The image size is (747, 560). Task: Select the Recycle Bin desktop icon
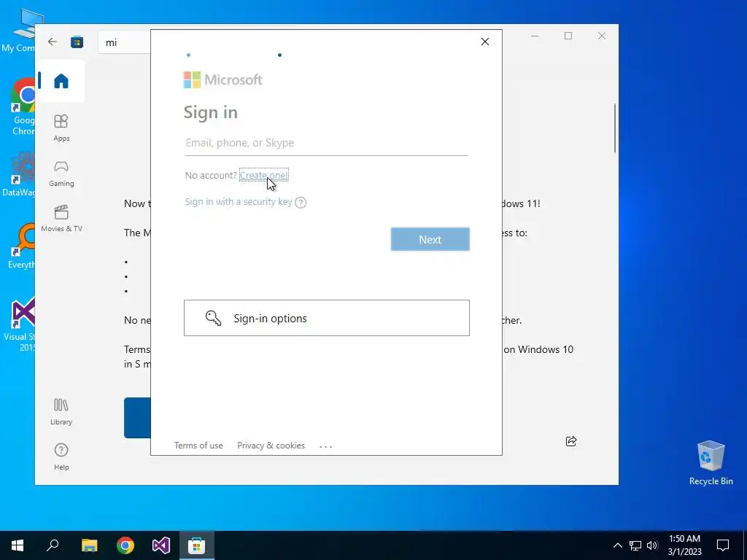click(x=711, y=462)
